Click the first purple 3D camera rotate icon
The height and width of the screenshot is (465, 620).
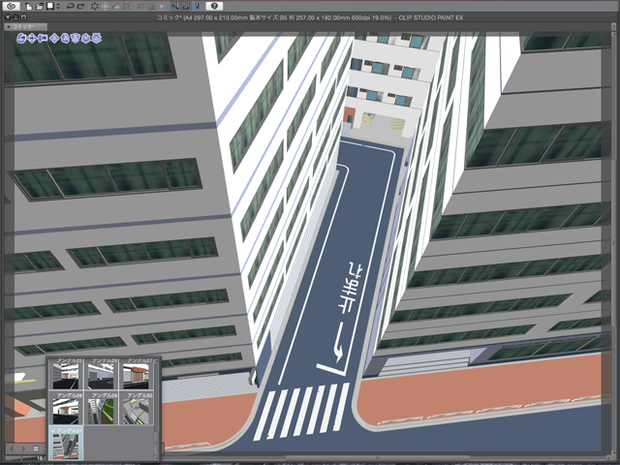point(21,38)
